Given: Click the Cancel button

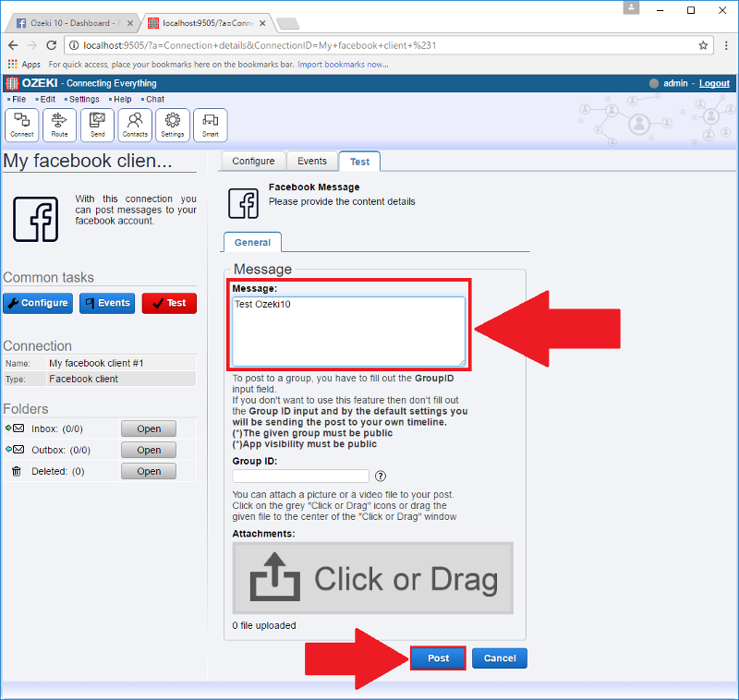Looking at the screenshot, I should point(500,658).
